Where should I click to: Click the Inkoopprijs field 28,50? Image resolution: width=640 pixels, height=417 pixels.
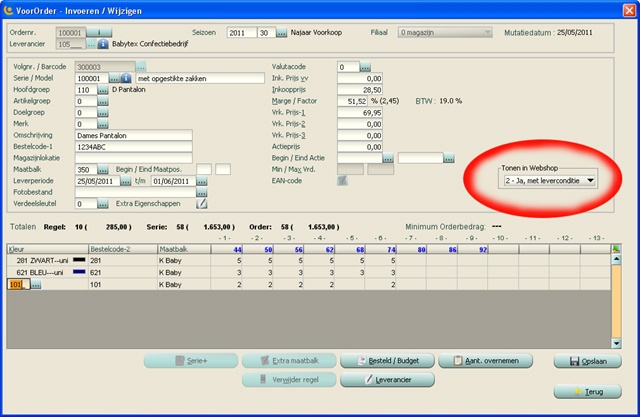tap(360, 90)
